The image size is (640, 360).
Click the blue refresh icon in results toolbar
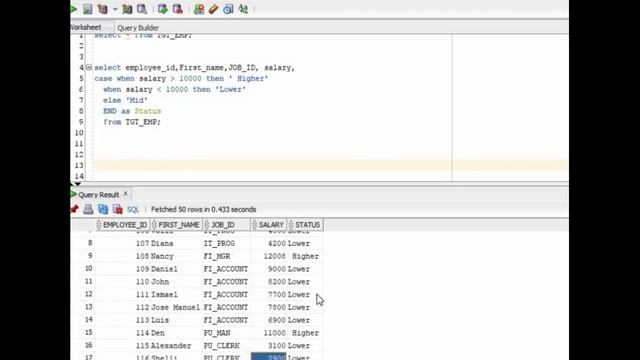click(103, 209)
